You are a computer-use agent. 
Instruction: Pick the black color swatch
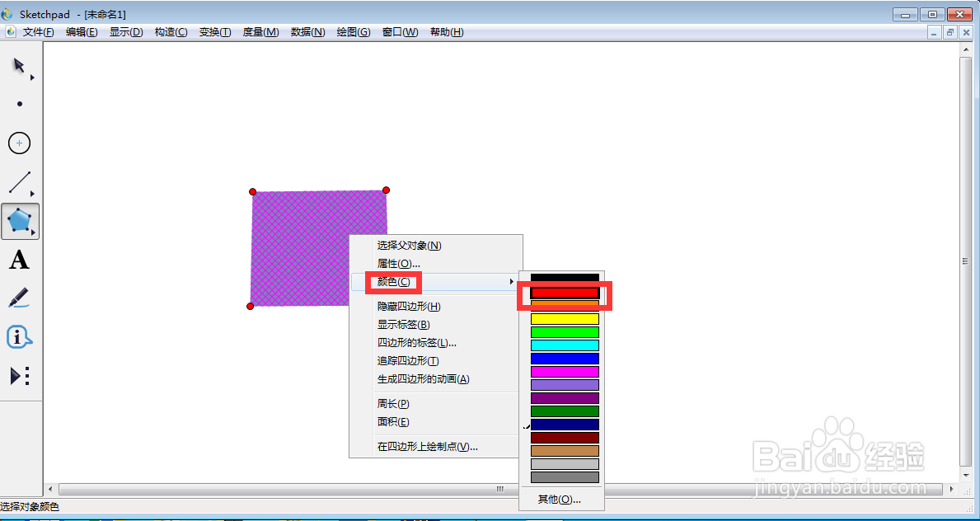(565, 278)
